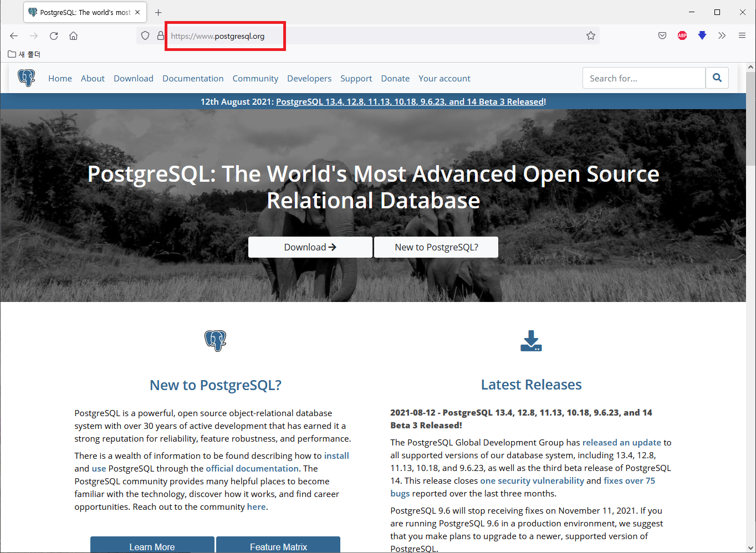This screenshot has height=553, width=756.
Task: Open a new tab with the plus button
Action: tap(159, 12)
